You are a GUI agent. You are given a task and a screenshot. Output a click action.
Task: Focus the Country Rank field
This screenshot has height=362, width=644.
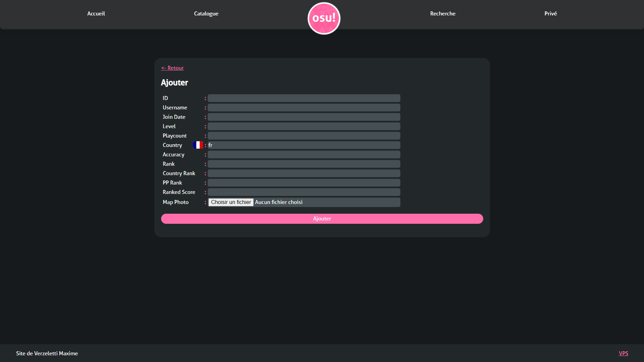coord(304,173)
